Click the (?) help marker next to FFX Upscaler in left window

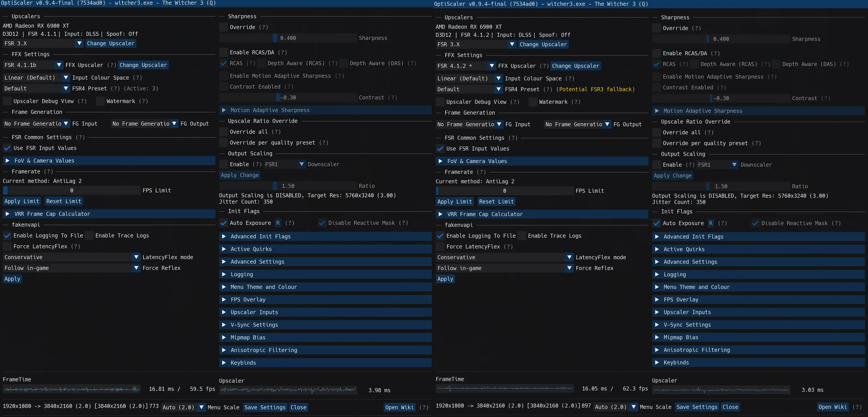111,65
